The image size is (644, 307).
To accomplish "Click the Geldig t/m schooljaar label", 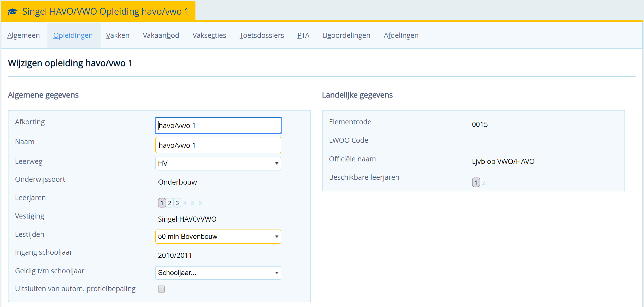I will coord(50,271).
